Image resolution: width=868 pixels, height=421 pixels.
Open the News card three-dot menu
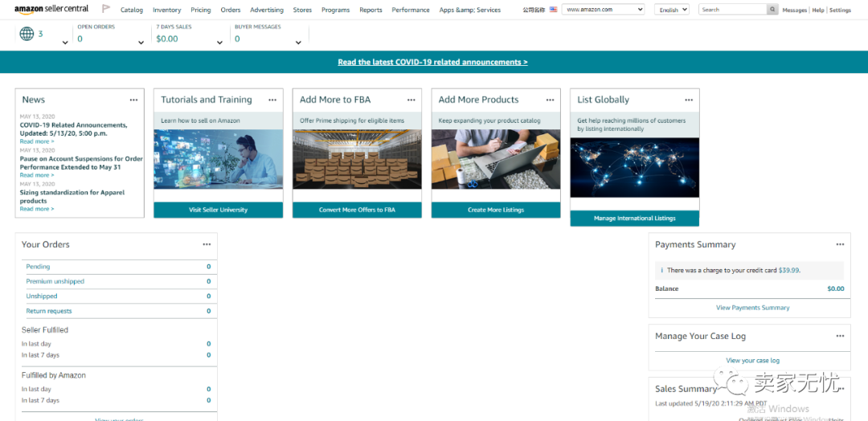pos(133,100)
